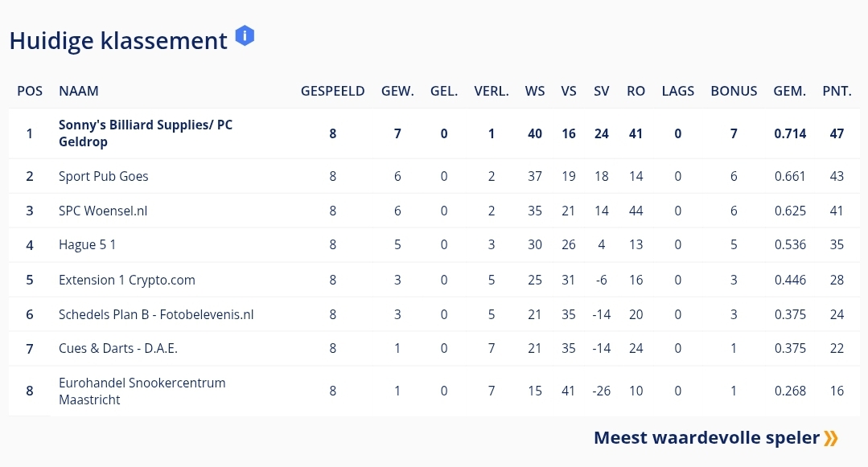Click Cues & Darts - D.A.E. team
Screen dimensions: 868x467
(x=117, y=349)
